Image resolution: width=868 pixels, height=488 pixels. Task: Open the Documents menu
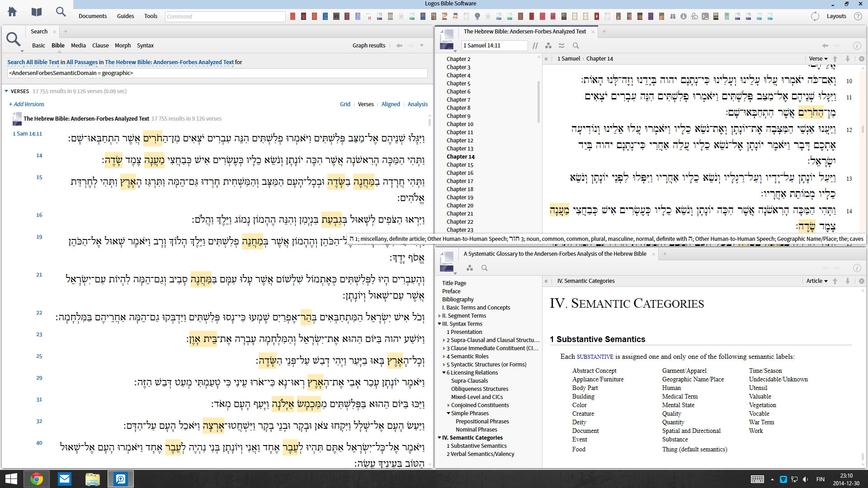[x=93, y=16]
